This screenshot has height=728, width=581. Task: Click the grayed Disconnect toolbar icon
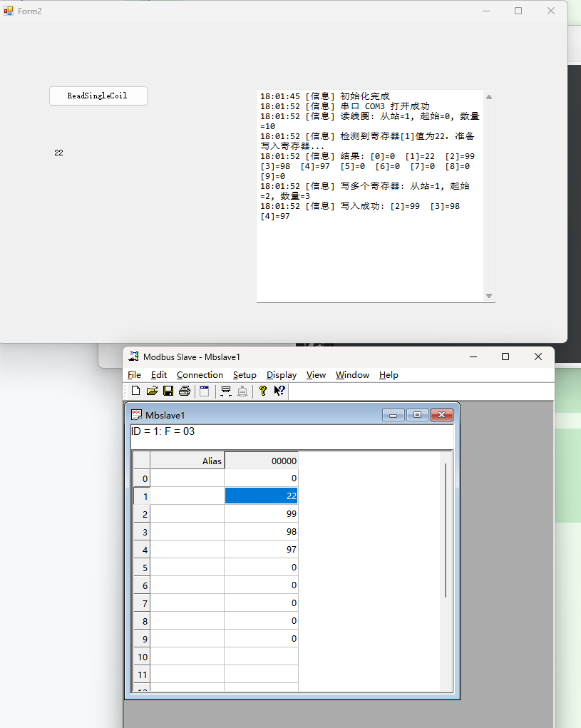pos(242,391)
